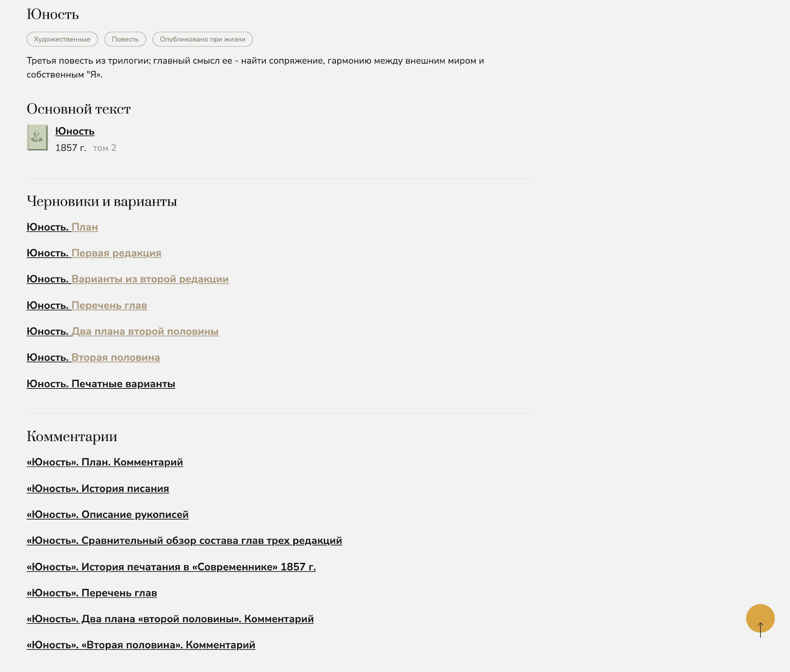This screenshot has width=790, height=672.
Task: Select the Повесть tag
Action: (125, 39)
